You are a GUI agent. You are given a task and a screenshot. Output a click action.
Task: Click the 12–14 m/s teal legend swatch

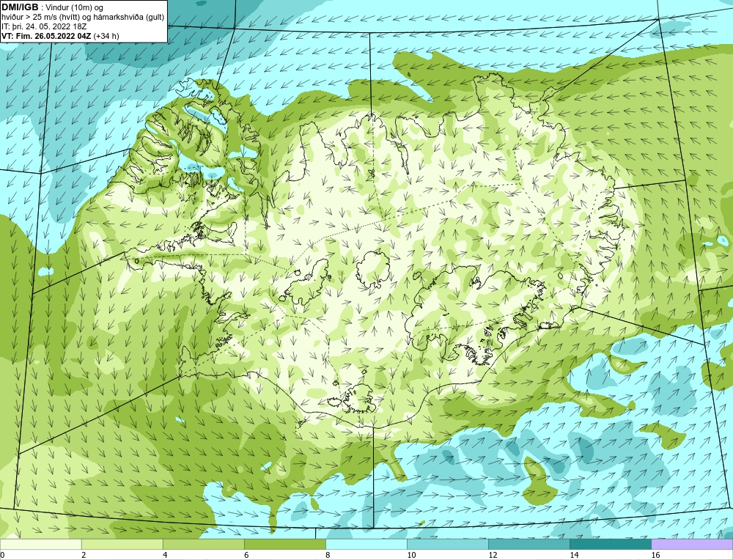point(528,544)
